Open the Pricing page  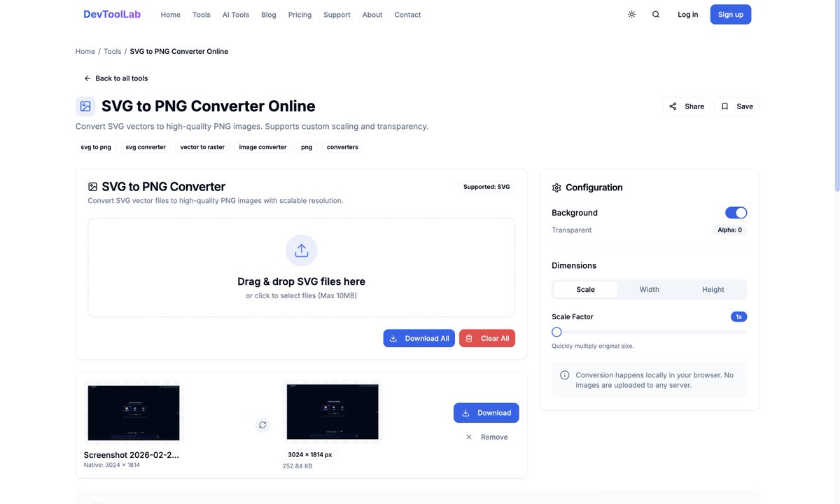pos(300,15)
